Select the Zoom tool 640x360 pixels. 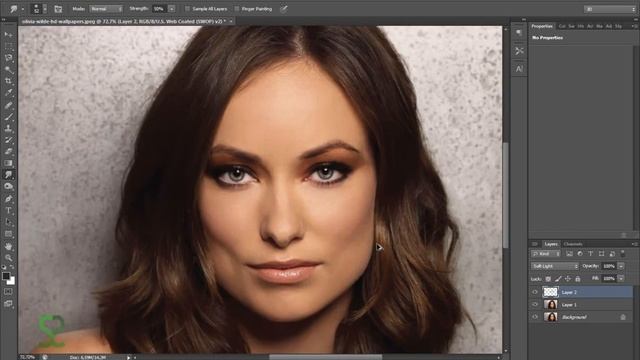(x=8, y=258)
